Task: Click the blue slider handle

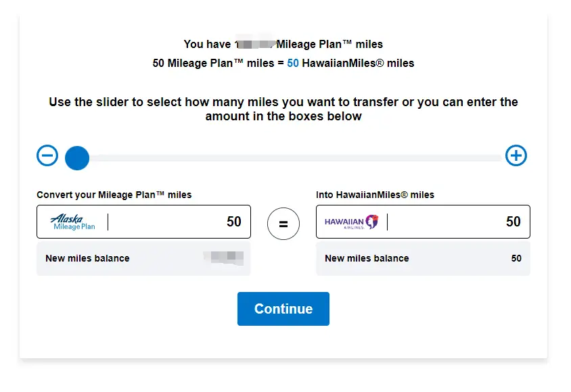Action: (77, 158)
